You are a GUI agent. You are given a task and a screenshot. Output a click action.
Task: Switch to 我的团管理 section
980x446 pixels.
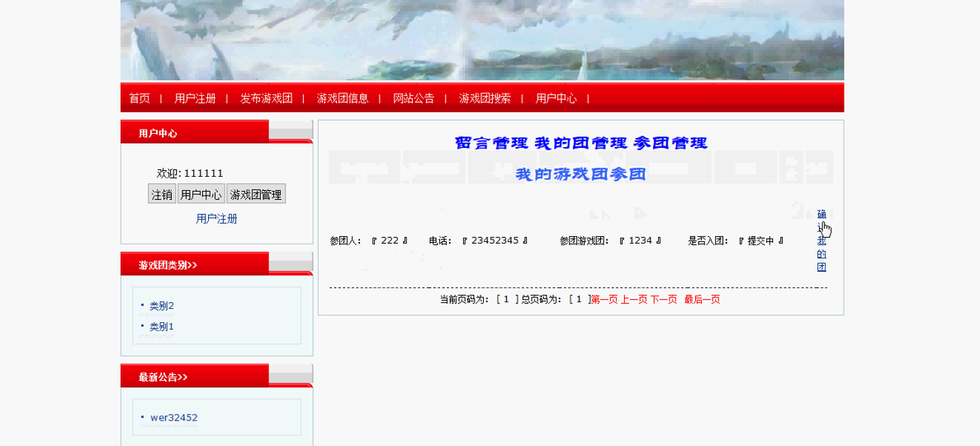pyautogui.click(x=580, y=143)
